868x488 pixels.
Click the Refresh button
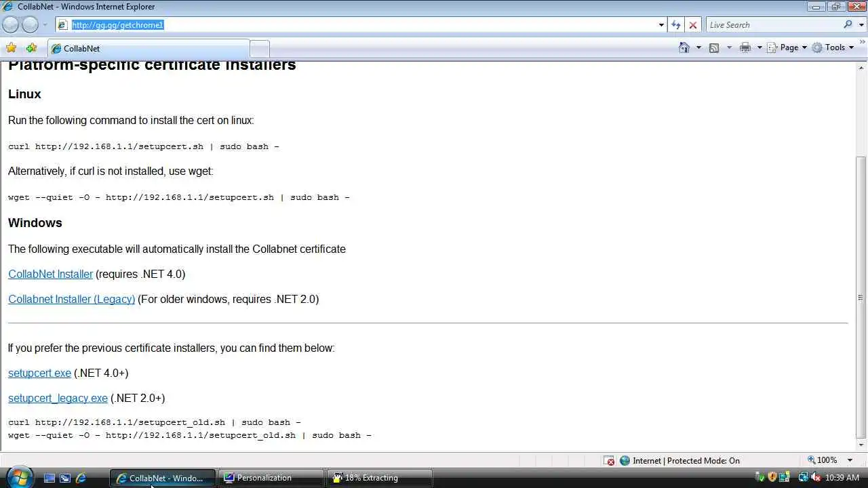676,25
